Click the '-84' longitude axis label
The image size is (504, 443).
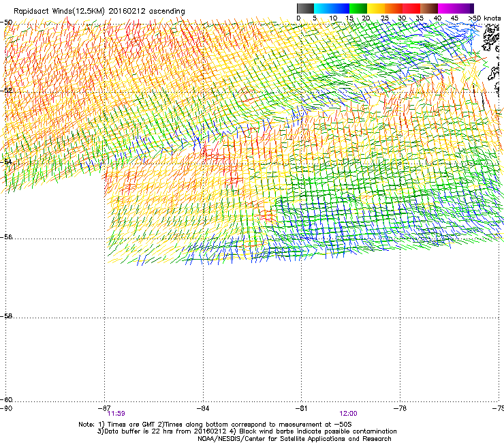[x=203, y=408]
